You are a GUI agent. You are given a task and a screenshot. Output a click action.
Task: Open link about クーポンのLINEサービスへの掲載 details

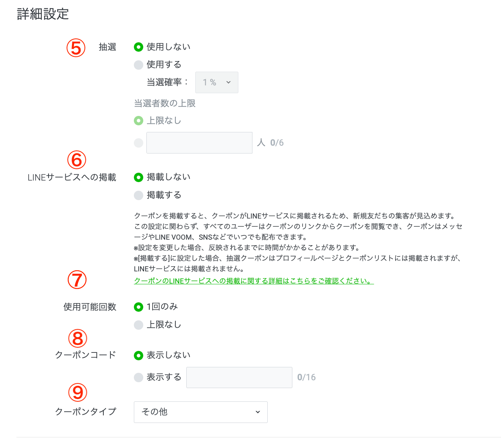pos(254,281)
